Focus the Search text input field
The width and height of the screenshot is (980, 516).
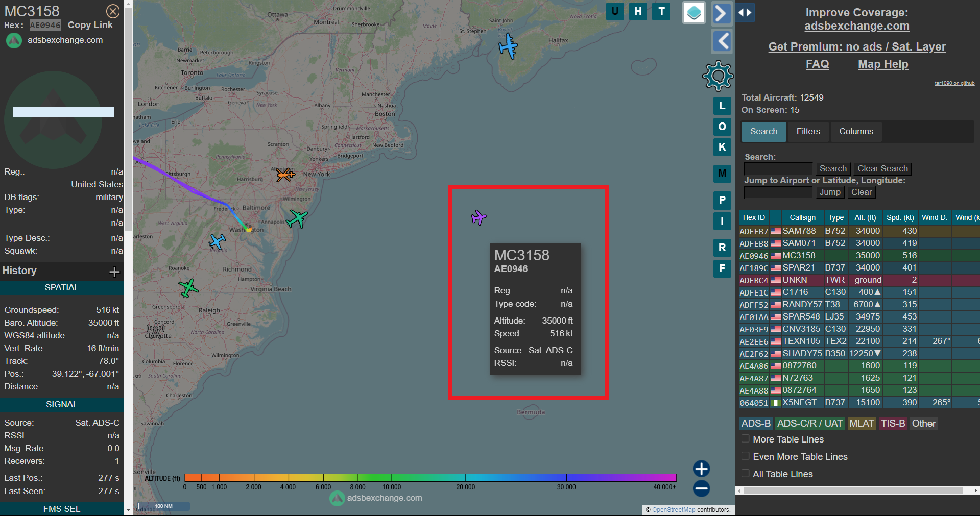[778, 169]
